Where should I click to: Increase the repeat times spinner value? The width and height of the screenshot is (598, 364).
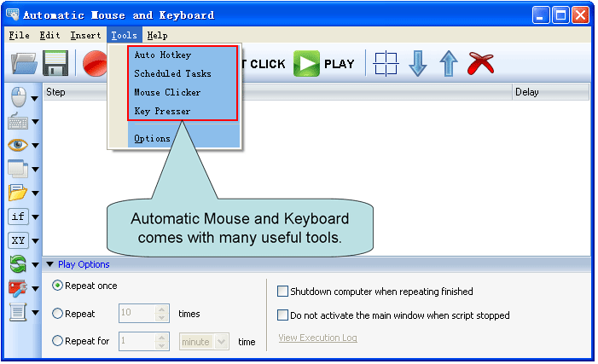(x=162, y=309)
